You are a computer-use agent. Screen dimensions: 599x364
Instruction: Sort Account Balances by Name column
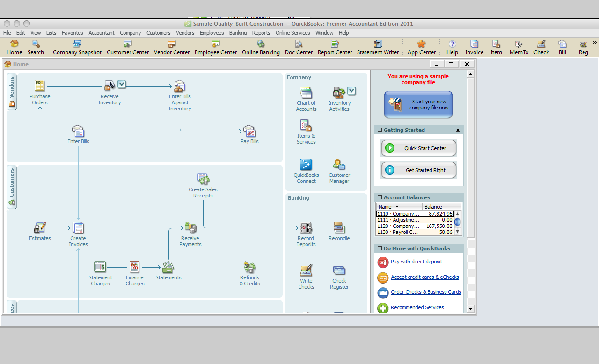tap(399, 206)
